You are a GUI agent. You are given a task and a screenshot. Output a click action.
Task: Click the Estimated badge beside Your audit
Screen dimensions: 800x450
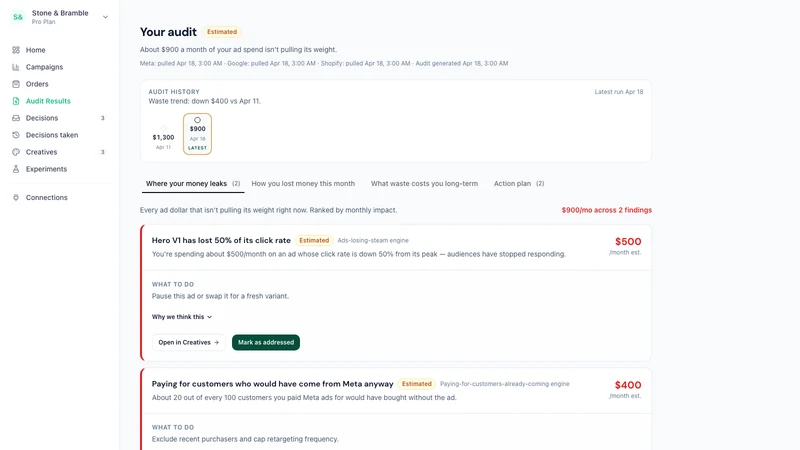point(222,32)
